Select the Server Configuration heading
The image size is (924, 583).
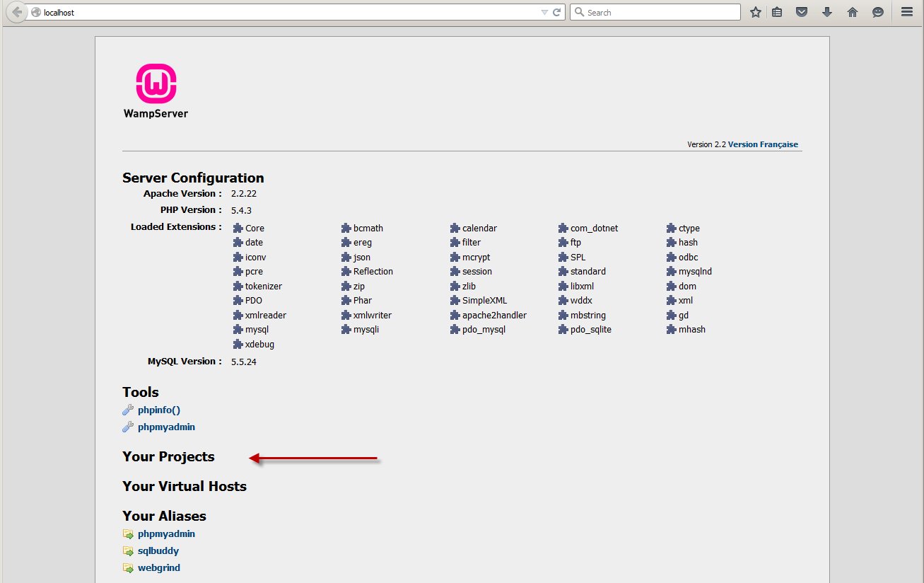point(193,178)
